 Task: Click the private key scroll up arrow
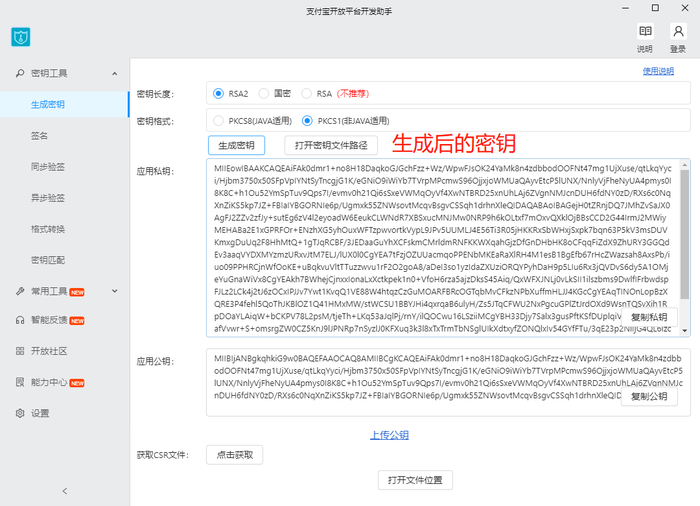[x=685, y=165]
